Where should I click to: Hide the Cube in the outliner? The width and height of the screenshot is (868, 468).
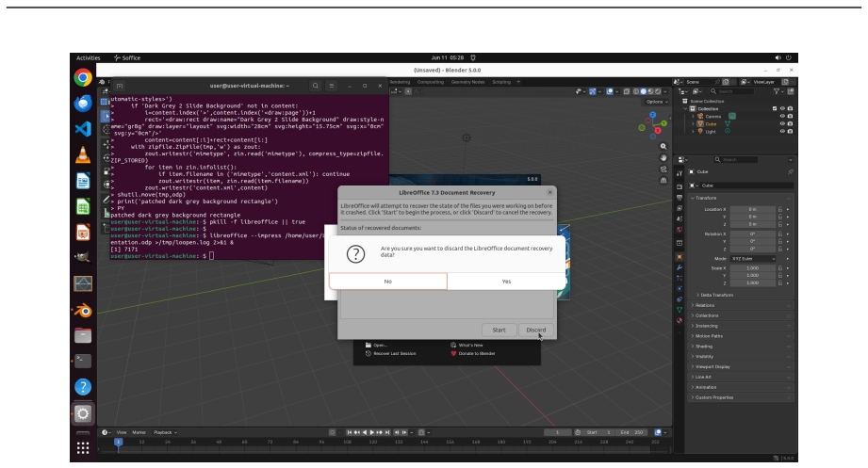click(x=782, y=124)
